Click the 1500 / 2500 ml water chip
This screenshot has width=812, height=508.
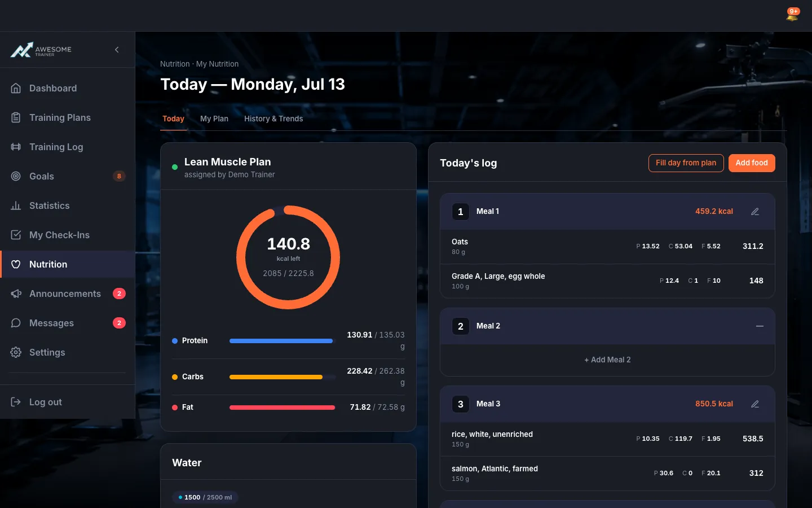point(205,497)
